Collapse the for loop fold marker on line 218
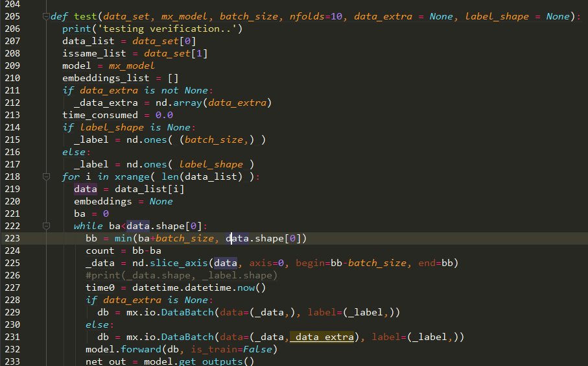This screenshot has height=366, width=588. pyautogui.click(x=46, y=177)
